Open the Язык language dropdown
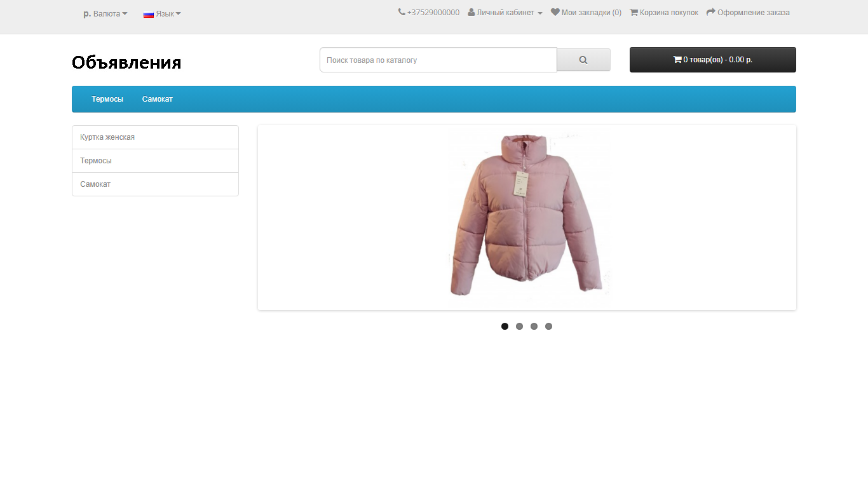Image resolution: width=868 pixels, height=488 pixels. click(162, 14)
